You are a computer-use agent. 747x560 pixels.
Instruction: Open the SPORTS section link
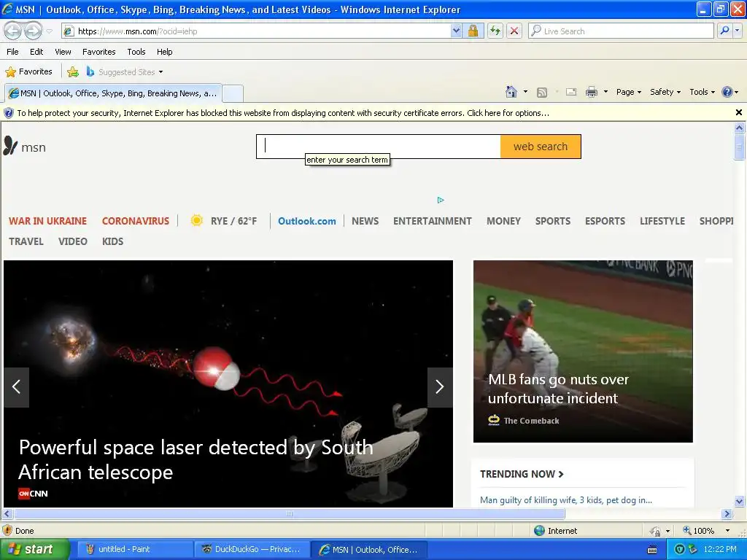(x=553, y=221)
